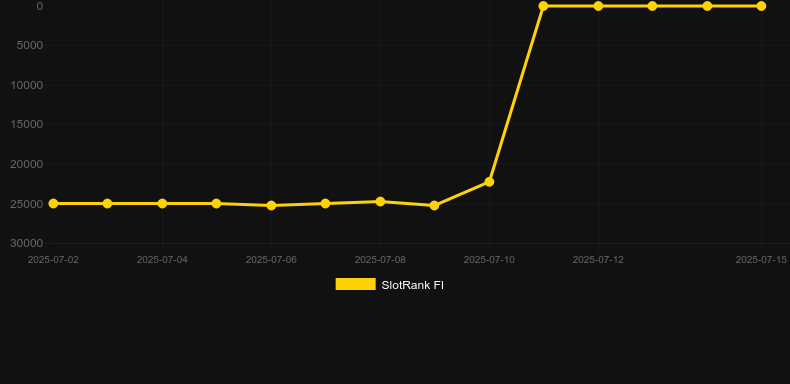Click the 2025-07-13 data point
Screen dimensions: 790x384
coord(652,6)
